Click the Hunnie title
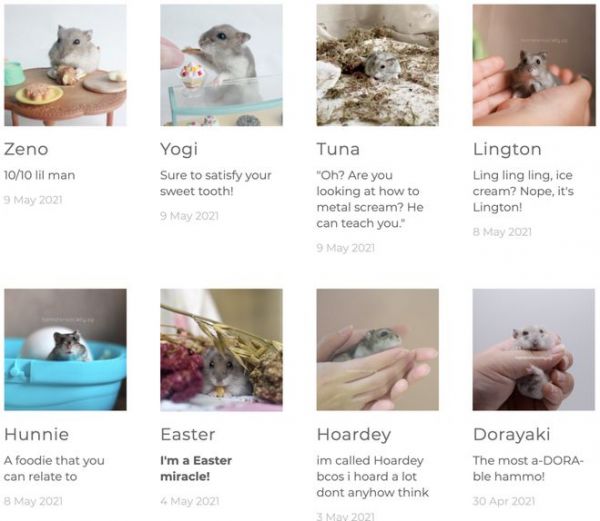 [37, 434]
